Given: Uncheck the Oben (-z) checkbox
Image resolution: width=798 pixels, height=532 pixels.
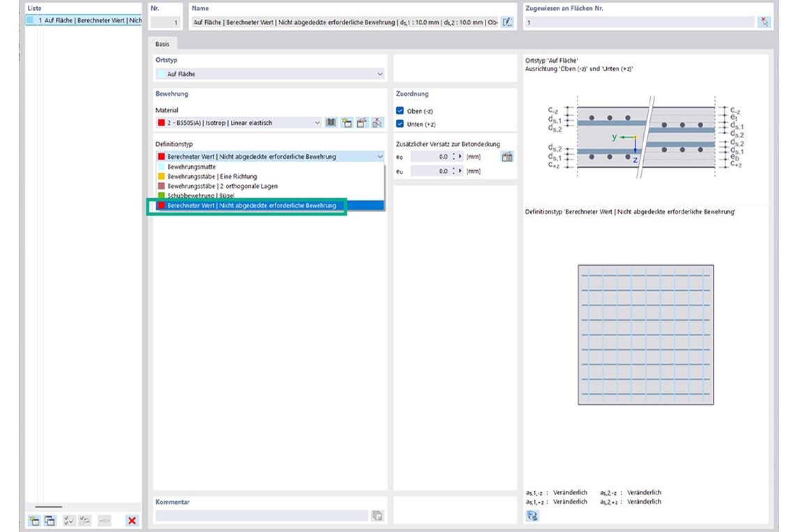Looking at the screenshot, I should click(x=400, y=111).
